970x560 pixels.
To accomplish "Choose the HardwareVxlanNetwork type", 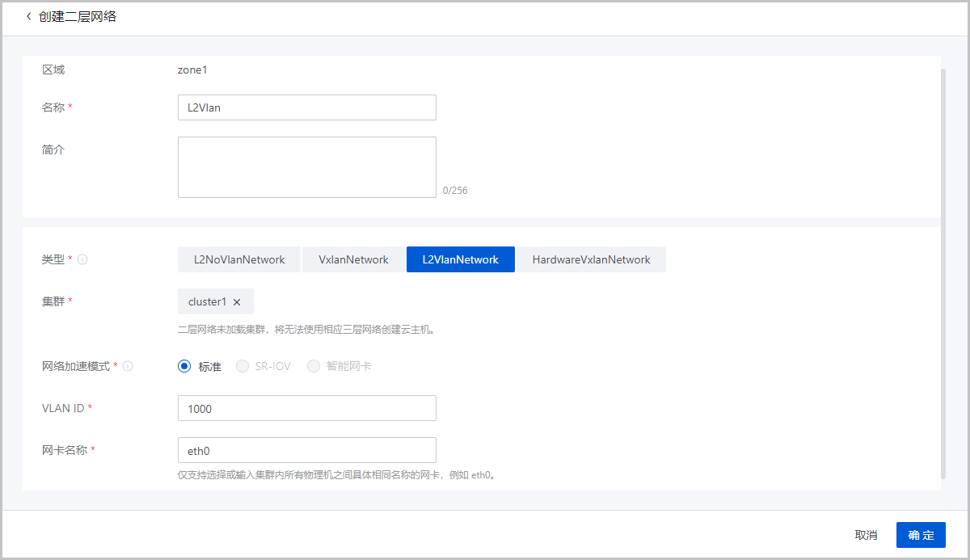I will 591,259.
